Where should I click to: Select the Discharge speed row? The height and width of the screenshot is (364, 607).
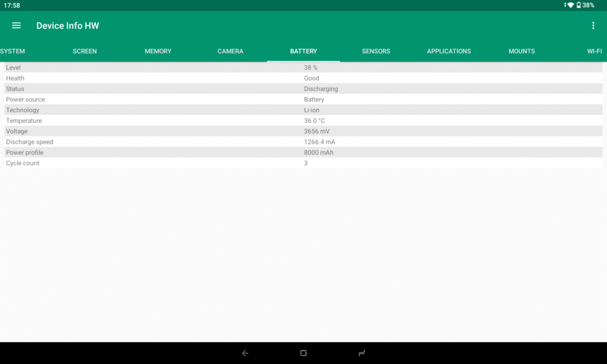[x=303, y=142]
